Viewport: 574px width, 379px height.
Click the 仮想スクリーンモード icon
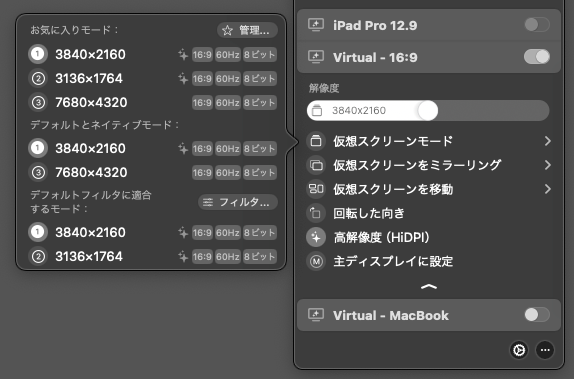pyautogui.click(x=316, y=141)
